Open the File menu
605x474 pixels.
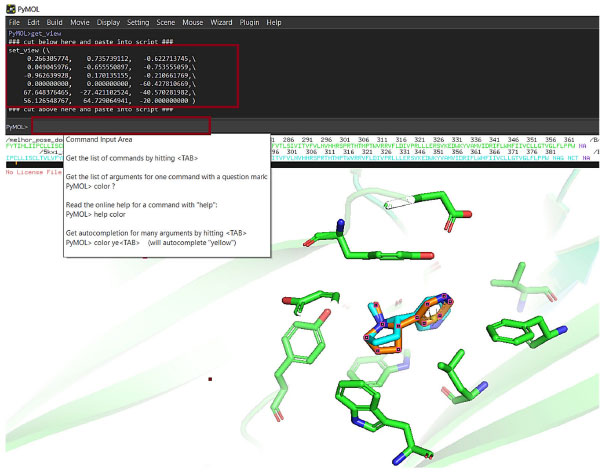(14, 21)
